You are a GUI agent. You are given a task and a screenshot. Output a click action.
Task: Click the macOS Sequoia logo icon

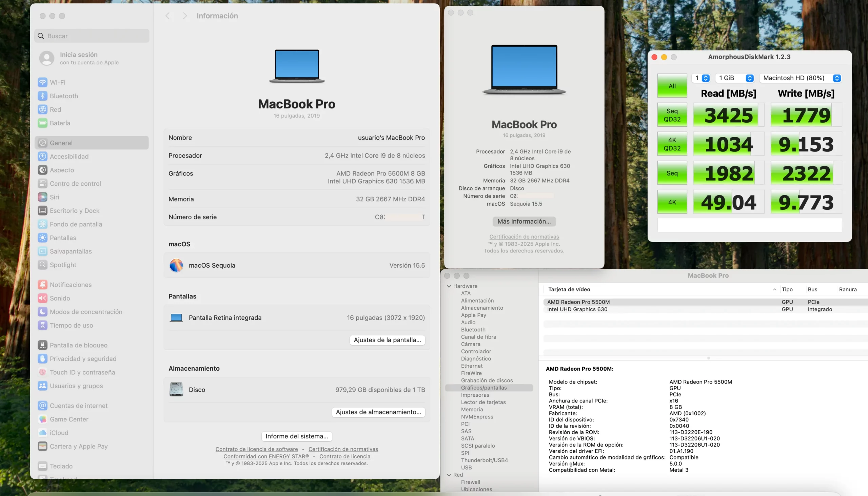tap(176, 265)
